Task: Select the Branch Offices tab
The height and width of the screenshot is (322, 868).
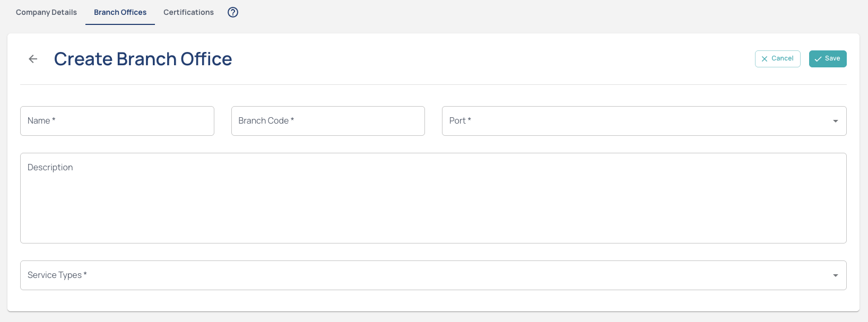Action: click(120, 12)
